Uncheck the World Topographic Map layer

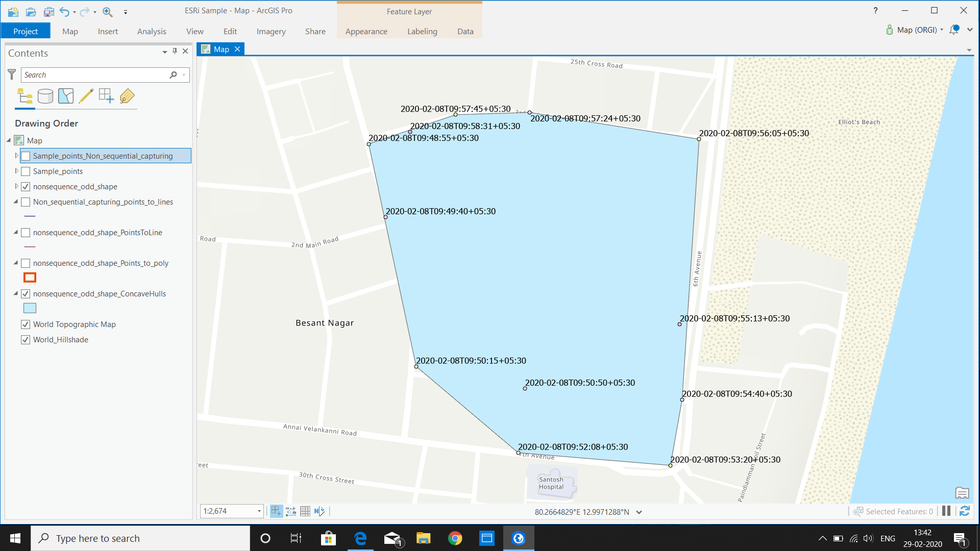tap(26, 324)
